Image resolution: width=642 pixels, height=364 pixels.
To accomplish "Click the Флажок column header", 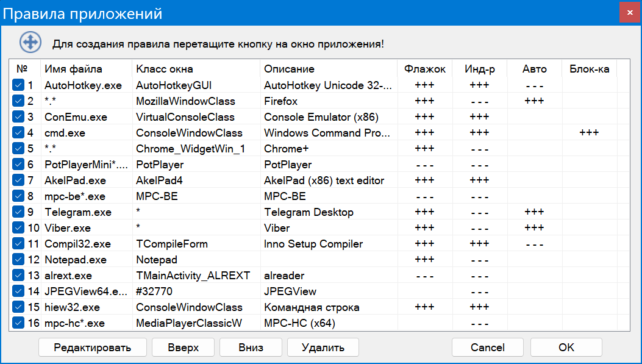I will [x=424, y=69].
